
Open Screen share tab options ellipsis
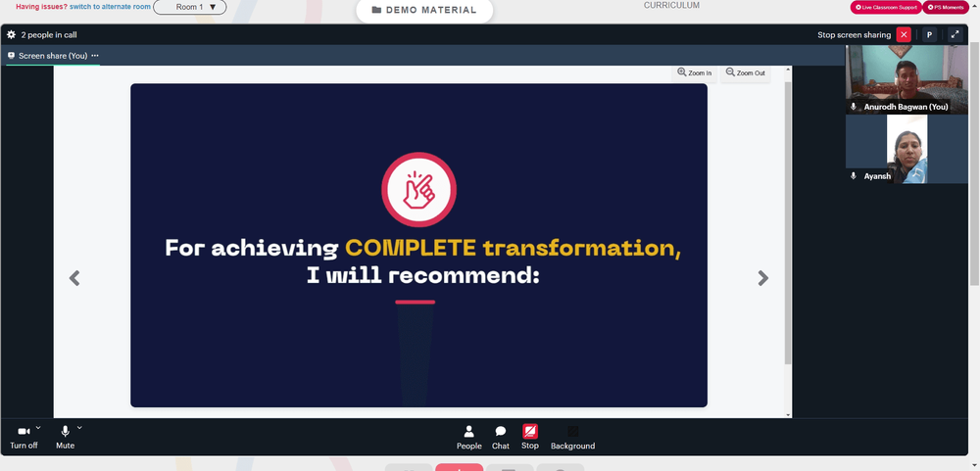(x=95, y=56)
